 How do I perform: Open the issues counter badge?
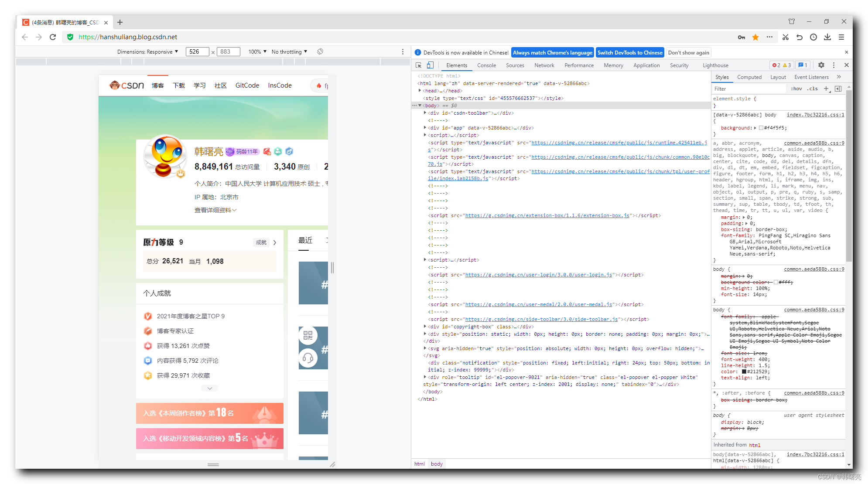[x=803, y=65]
